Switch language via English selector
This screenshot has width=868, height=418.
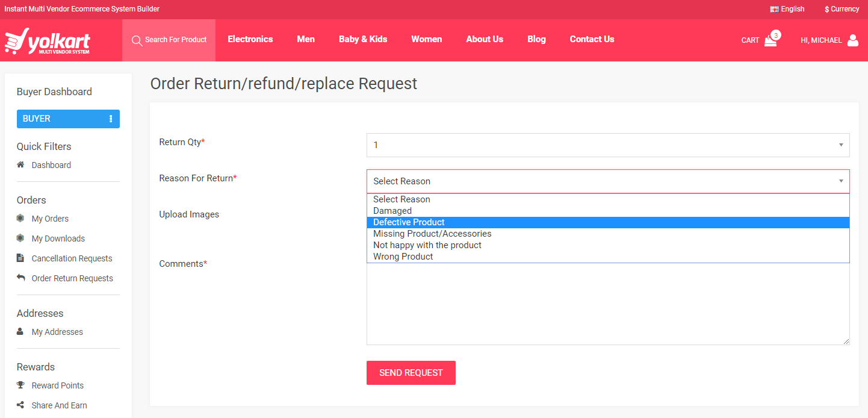787,9
